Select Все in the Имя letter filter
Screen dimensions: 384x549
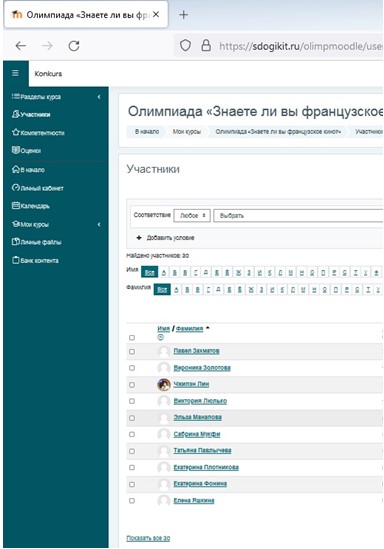tap(149, 272)
